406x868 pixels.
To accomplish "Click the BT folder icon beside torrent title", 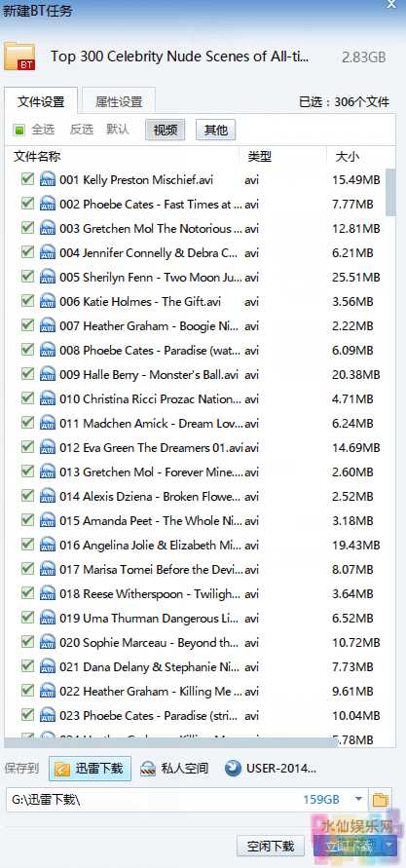I will (x=19, y=57).
